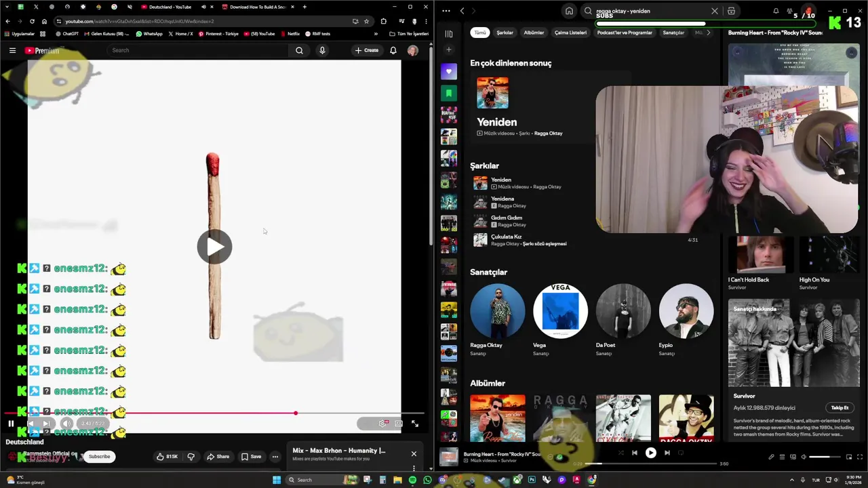This screenshot has height=488, width=868.
Task: Dislike the Deutschland video
Action: (x=191, y=457)
